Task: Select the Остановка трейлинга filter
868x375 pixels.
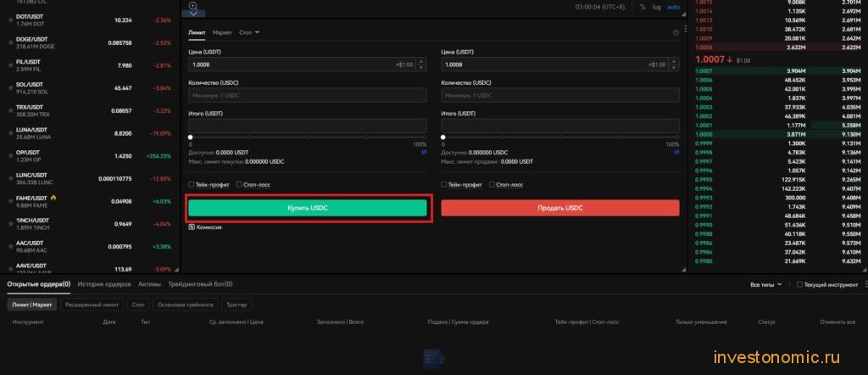Action: (186, 305)
